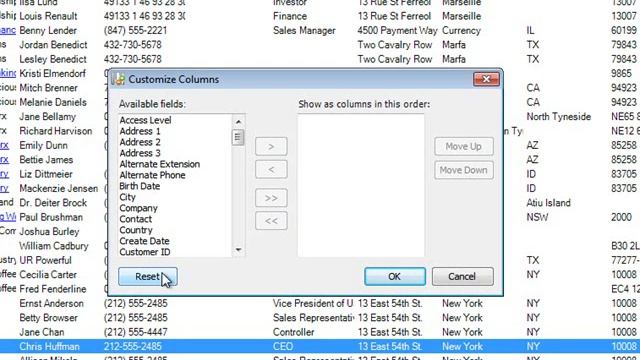Select the Alternate Phone field
Viewport: 640px width, 360px height.
pyautogui.click(x=152, y=175)
